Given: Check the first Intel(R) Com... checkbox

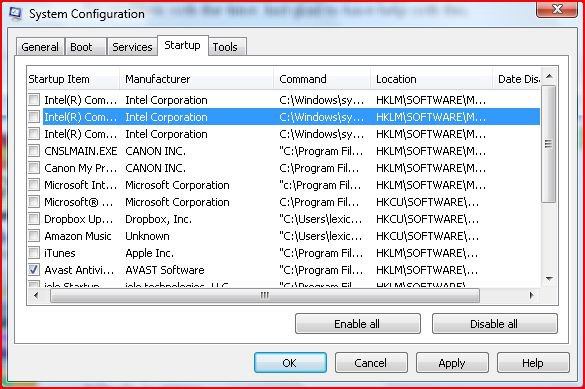Looking at the screenshot, I should click(34, 100).
